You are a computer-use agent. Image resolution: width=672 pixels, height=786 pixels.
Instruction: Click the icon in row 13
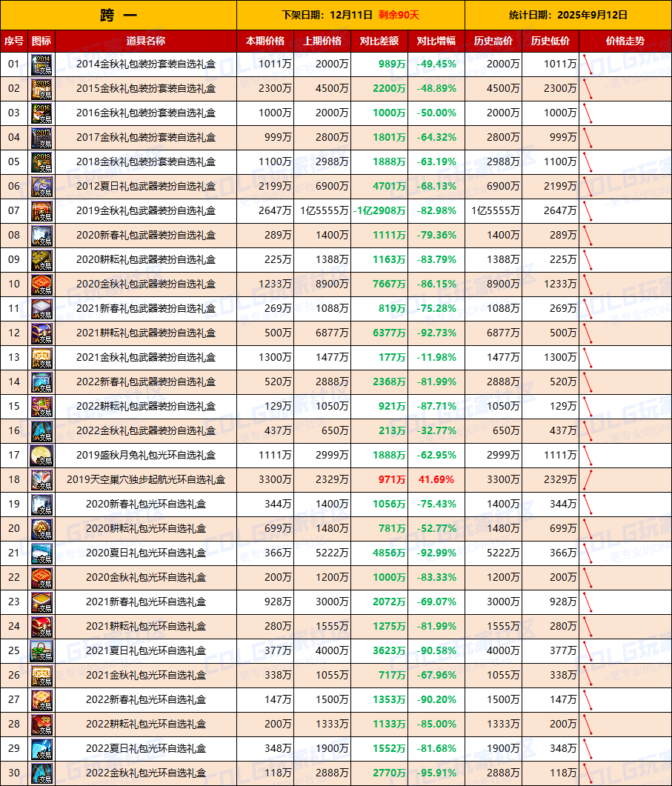tap(41, 358)
